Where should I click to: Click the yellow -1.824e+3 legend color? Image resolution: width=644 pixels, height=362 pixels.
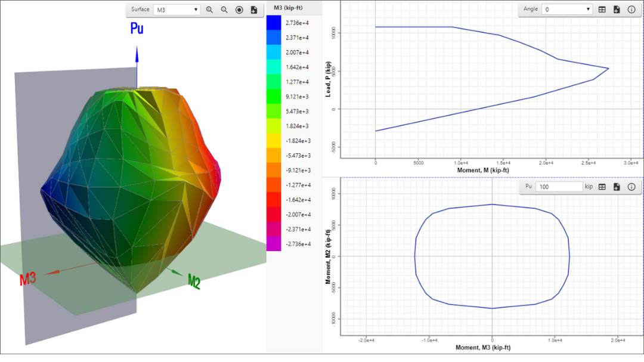pos(274,141)
